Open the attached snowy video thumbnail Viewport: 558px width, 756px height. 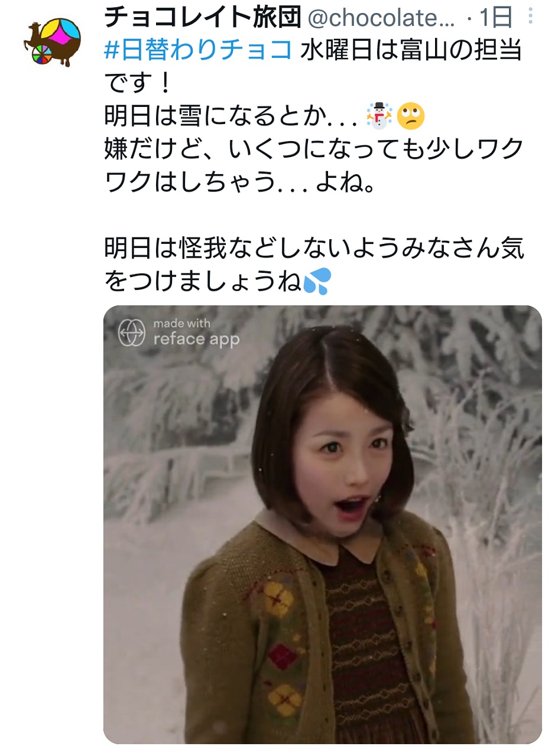[323, 524]
